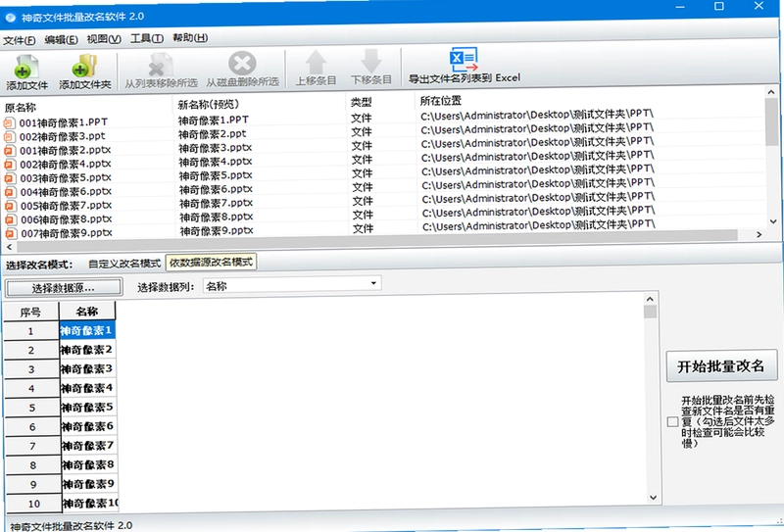Select data cell 神奇像素6
Viewport: 784px width, 532px height.
(x=88, y=426)
